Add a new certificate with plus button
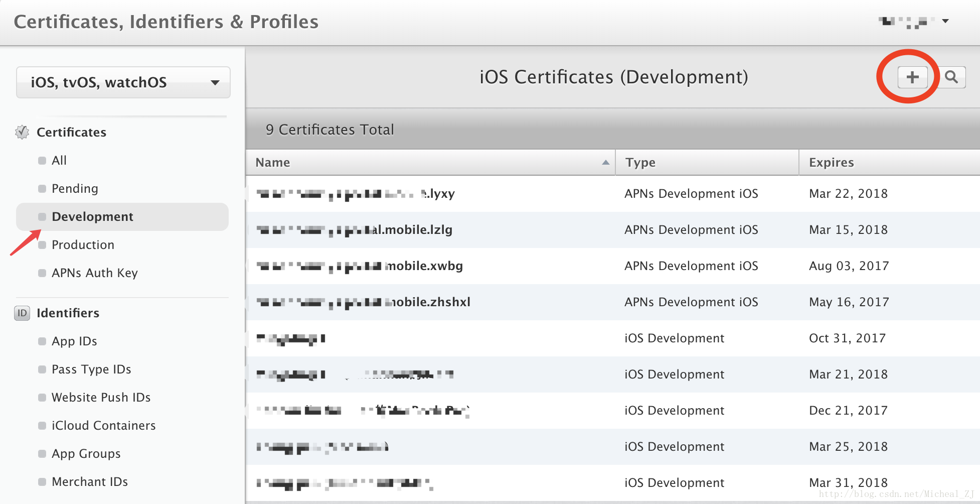The image size is (980, 504). tap(912, 77)
